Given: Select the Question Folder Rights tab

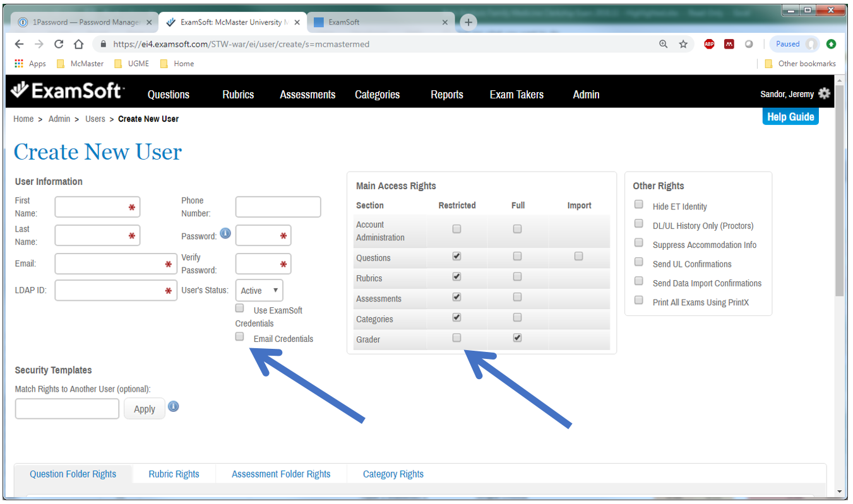Looking at the screenshot, I should (x=73, y=474).
